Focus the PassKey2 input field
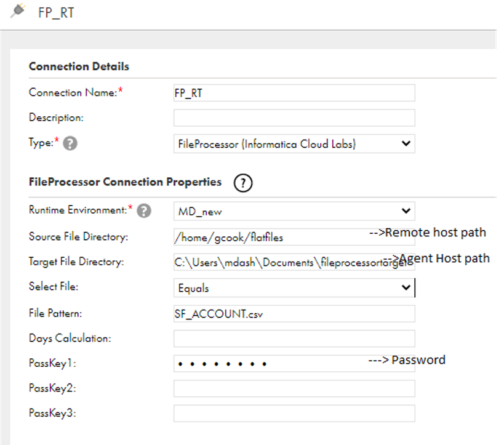Viewport: 504px width, 445px height. [294, 388]
